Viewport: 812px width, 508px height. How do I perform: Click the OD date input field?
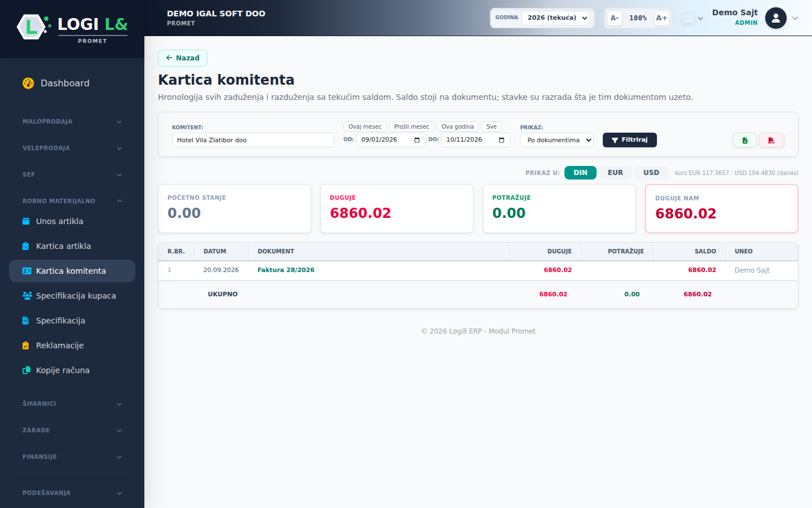[391, 140]
